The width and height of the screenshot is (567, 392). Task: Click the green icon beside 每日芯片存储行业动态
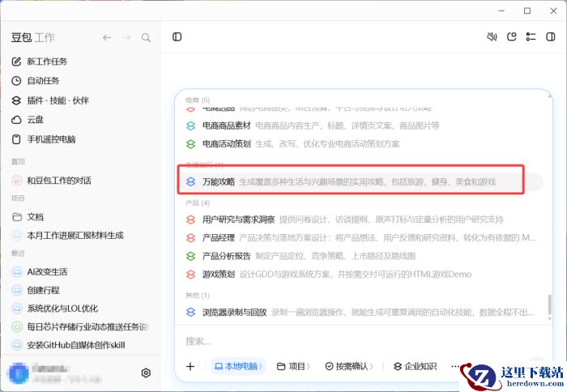[x=17, y=327]
